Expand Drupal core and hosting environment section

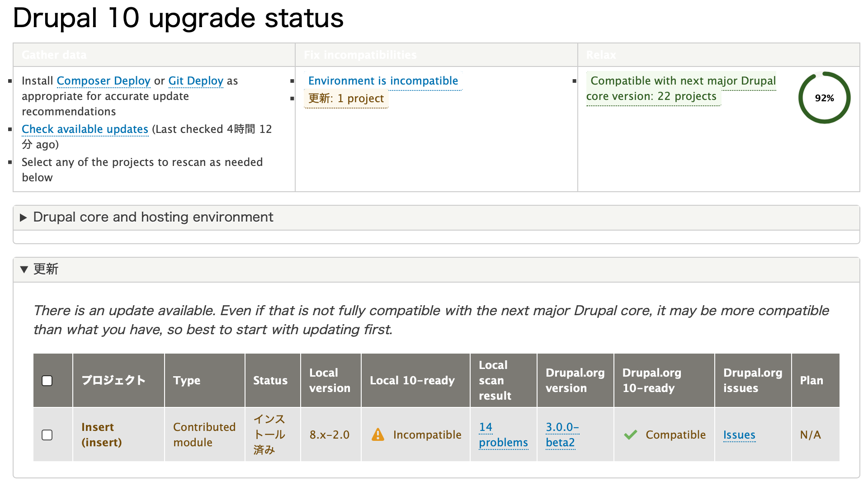point(153,217)
